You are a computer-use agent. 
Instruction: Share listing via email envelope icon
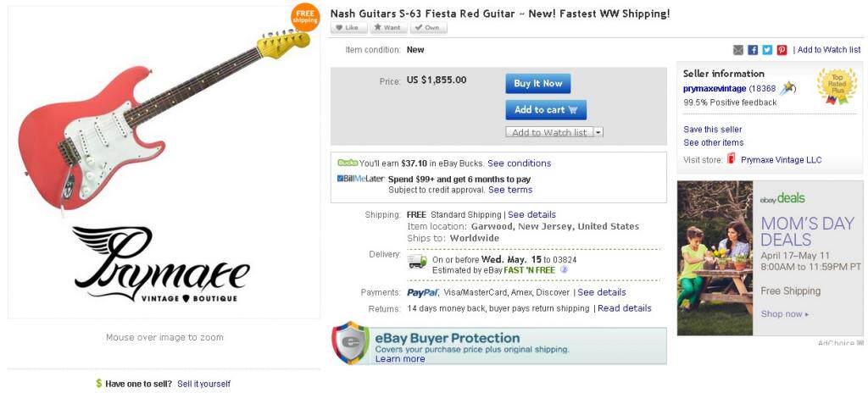click(x=738, y=50)
